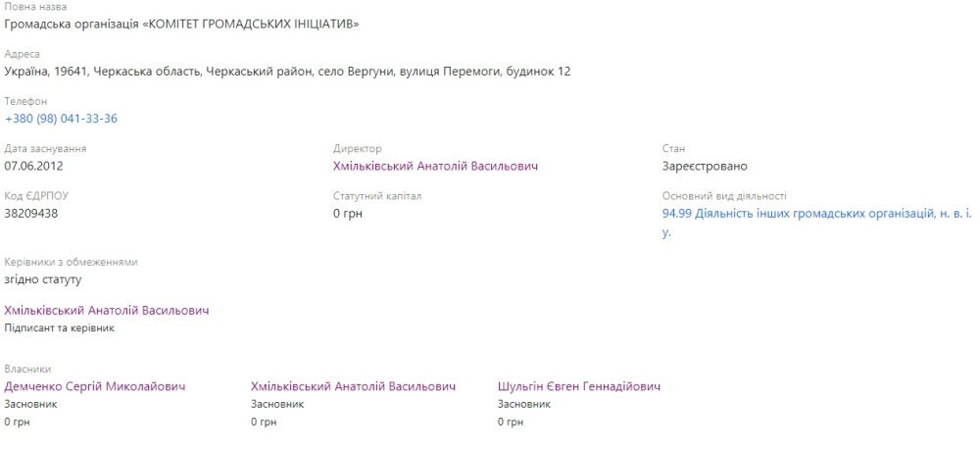980x451 pixels.
Task: Click the status value Зареєстровано
Action: pos(705,166)
